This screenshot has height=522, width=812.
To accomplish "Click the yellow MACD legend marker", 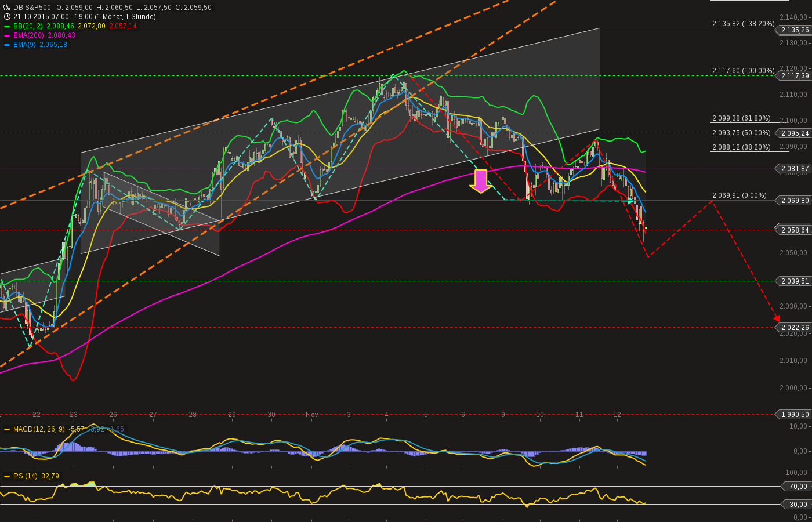I will [7, 429].
